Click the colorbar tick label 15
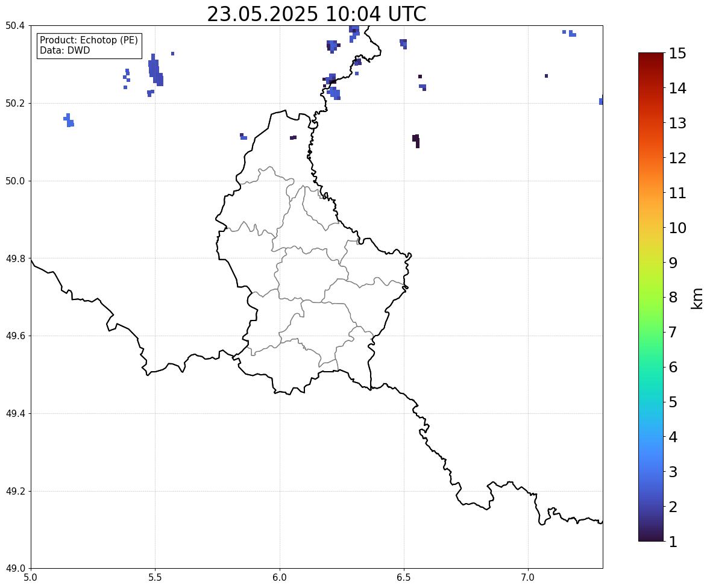710x588 pixels. pyautogui.click(x=677, y=54)
